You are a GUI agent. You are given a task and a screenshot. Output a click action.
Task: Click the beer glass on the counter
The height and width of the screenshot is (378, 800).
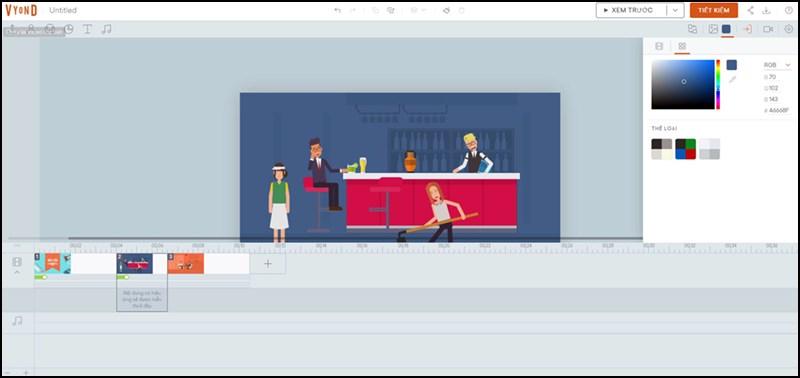point(363,165)
